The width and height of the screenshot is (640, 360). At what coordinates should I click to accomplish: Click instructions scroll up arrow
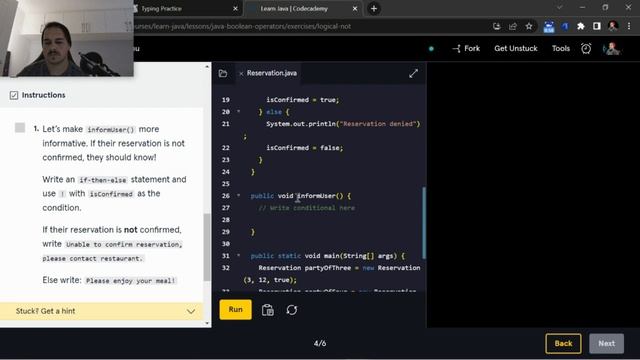pyautogui.click(x=207, y=67)
